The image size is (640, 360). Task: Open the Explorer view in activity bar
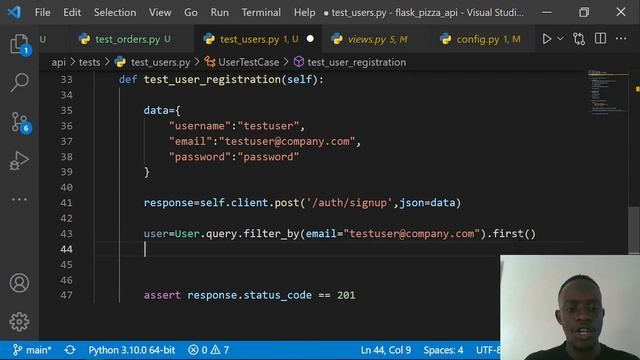tap(19, 44)
